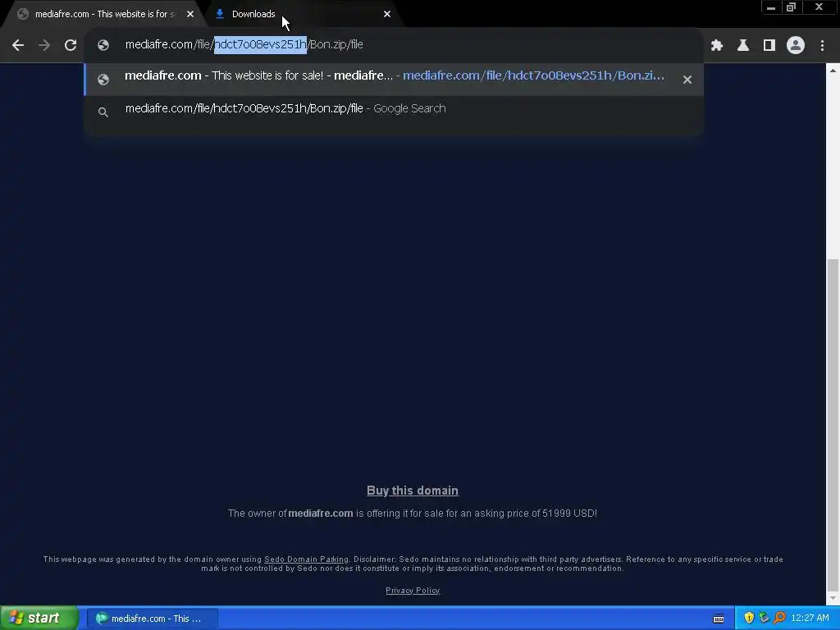
Task: Minimize the Chrome window
Action: pos(771,7)
